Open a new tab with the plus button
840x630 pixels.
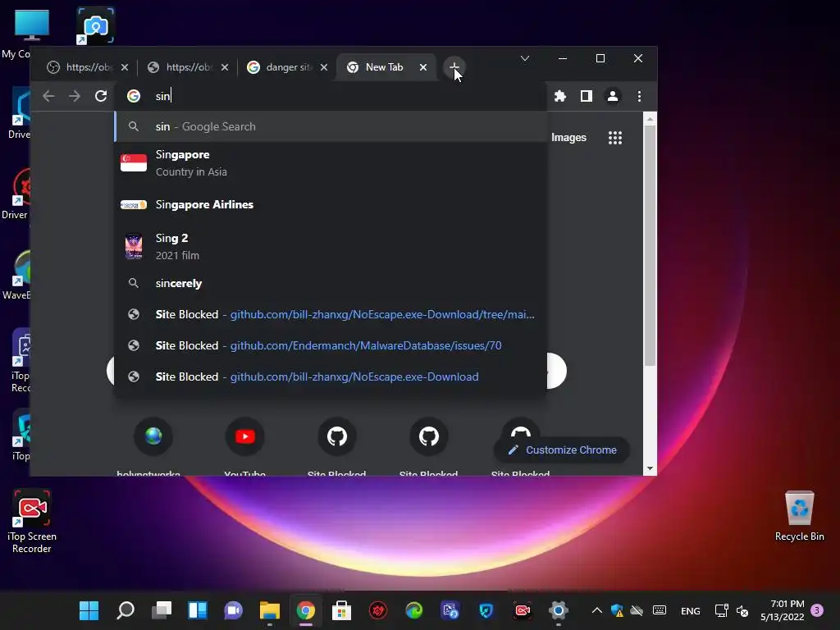[x=454, y=67]
